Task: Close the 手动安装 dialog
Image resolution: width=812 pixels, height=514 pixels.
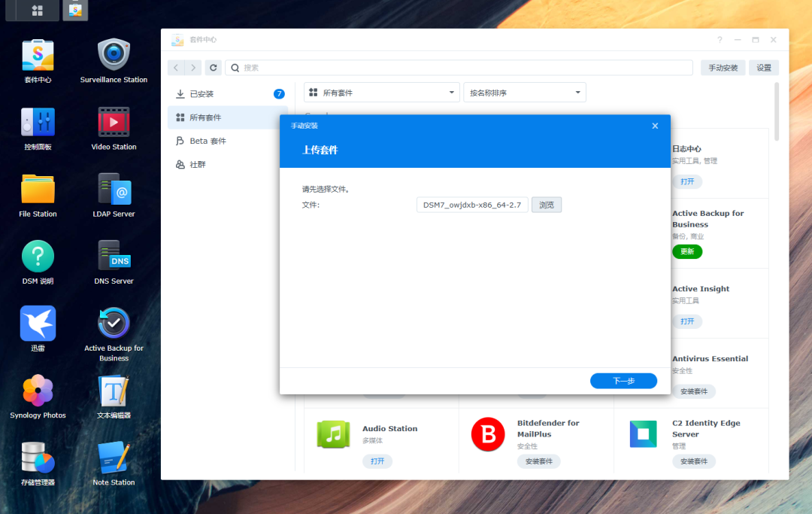Action: click(x=655, y=126)
